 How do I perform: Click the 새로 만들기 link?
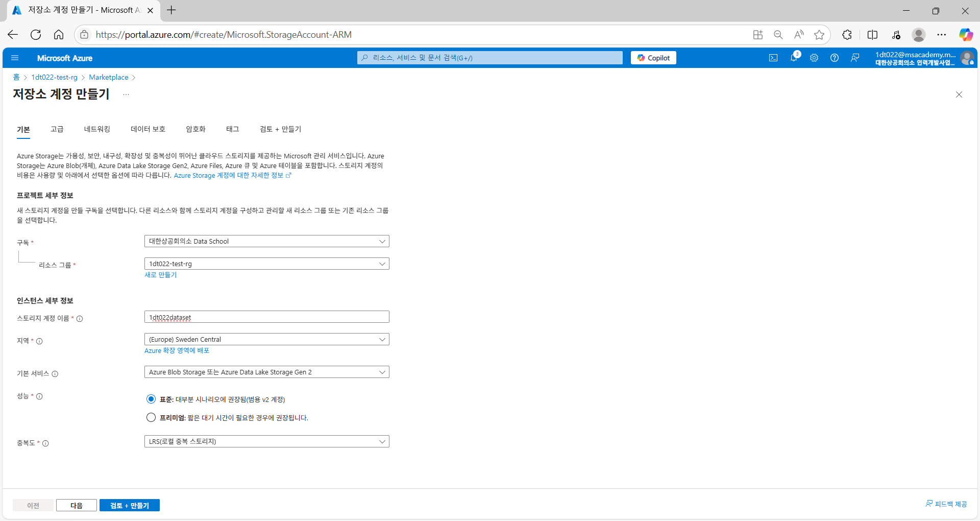161,275
